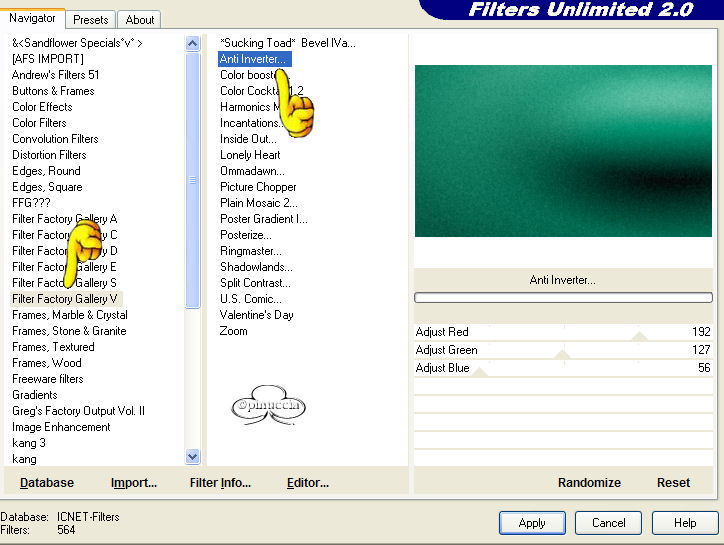Click the green filter preview image
The image size is (724, 545).
(x=563, y=151)
